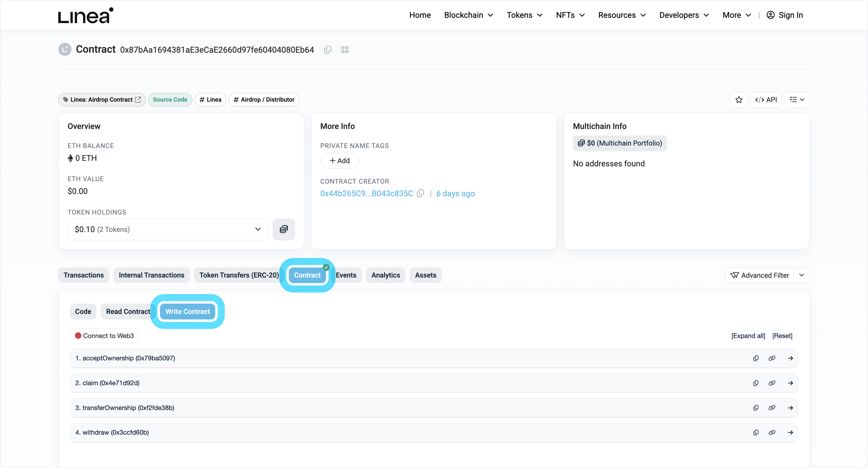Copy acceptOwnership method name icon
The height and width of the screenshot is (468, 868).
(756, 358)
